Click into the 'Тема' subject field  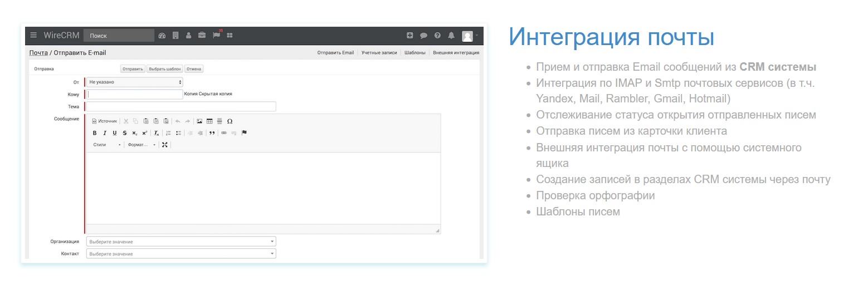click(x=181, y=107)
